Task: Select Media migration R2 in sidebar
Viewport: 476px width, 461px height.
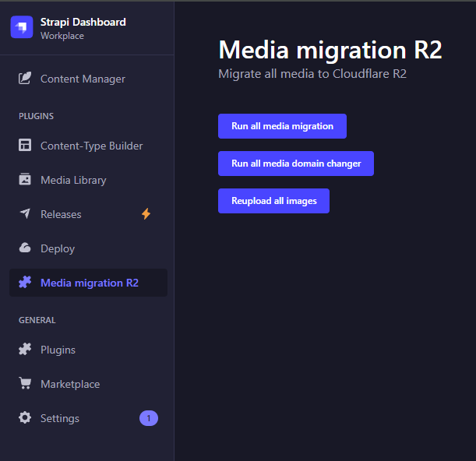Action: coord(88,283)
